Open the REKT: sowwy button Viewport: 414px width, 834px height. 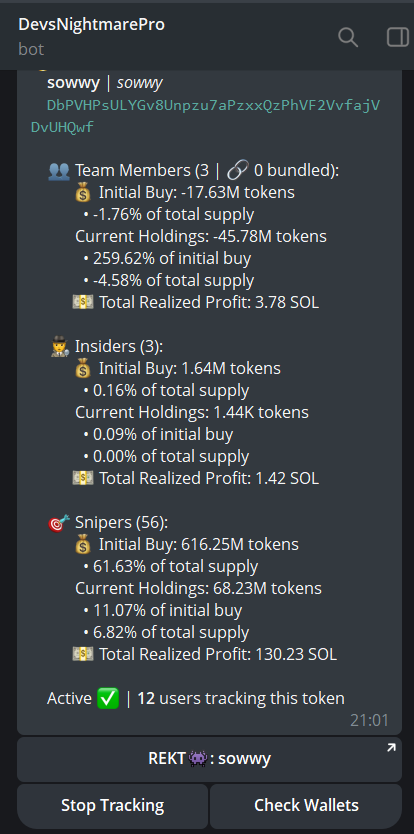209,758
